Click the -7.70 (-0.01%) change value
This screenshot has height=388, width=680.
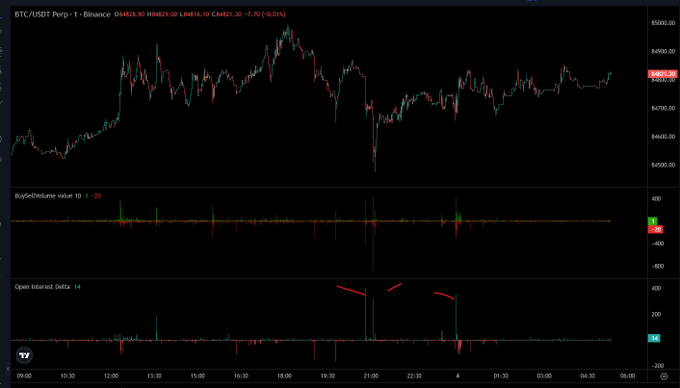(265, 14)
